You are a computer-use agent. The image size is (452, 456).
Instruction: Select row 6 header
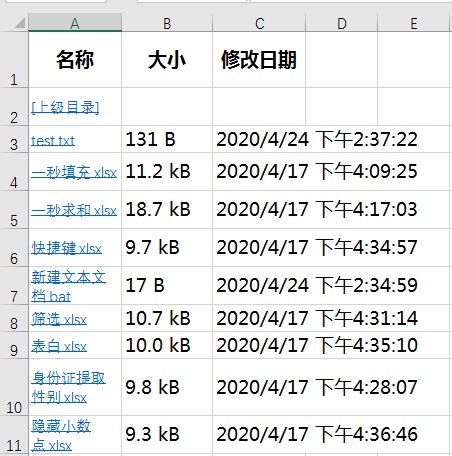tap(14, 248)
